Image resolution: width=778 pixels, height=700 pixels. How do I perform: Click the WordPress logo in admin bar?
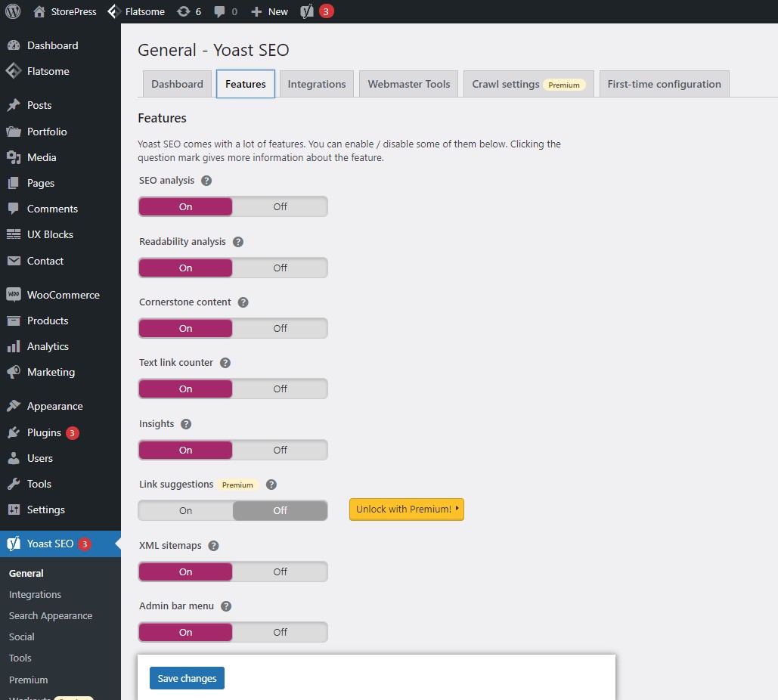click(x=13, y=11)
